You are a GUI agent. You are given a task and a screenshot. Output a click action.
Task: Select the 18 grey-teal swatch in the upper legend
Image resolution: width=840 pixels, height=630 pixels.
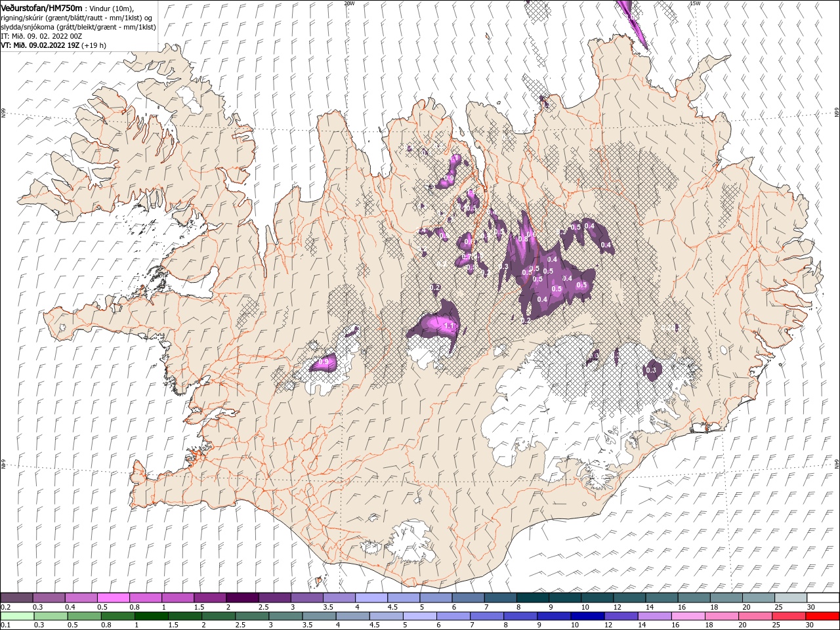click(x=726, y=598)
